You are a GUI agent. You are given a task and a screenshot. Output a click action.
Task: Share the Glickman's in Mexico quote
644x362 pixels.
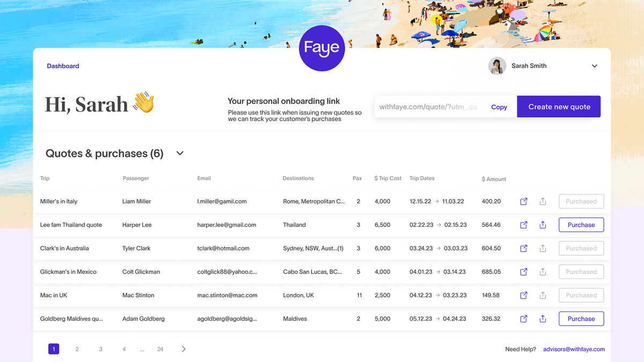tap(543, 272)
